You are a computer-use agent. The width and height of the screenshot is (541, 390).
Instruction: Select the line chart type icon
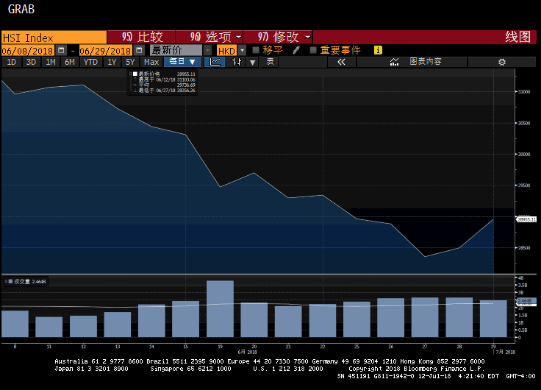coord(215,62)
